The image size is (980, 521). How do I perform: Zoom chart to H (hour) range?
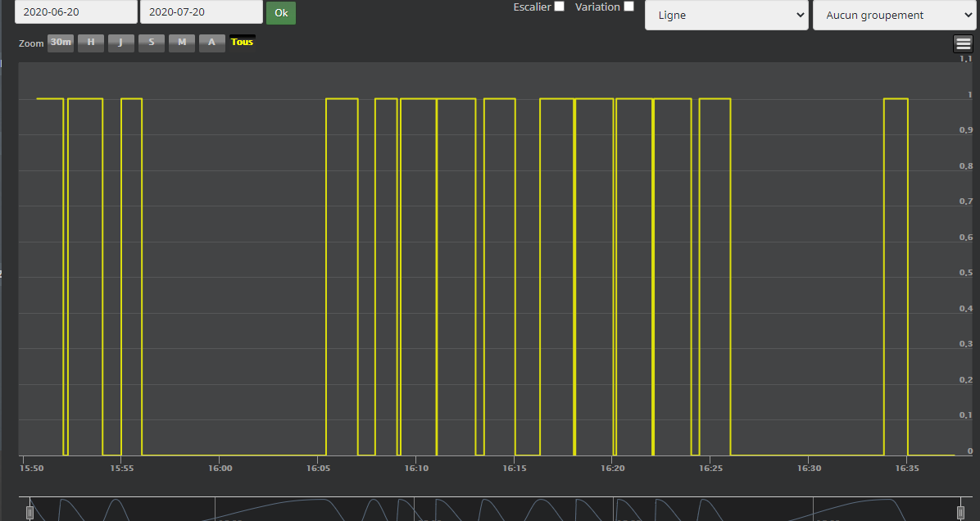(91, 43)
